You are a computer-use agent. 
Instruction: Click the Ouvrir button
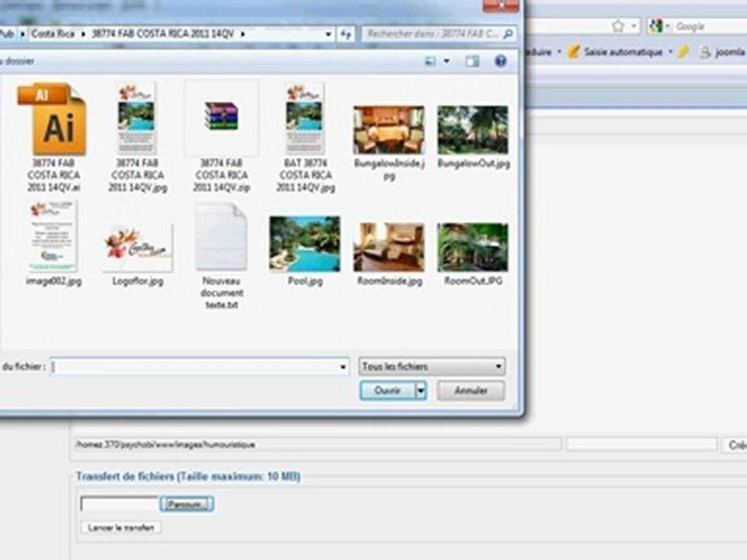coord(388,390)
